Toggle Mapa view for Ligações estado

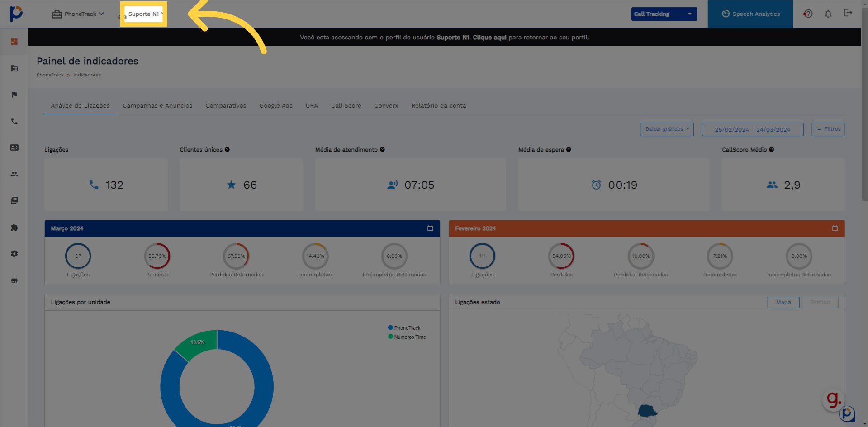tap(783, 302)
